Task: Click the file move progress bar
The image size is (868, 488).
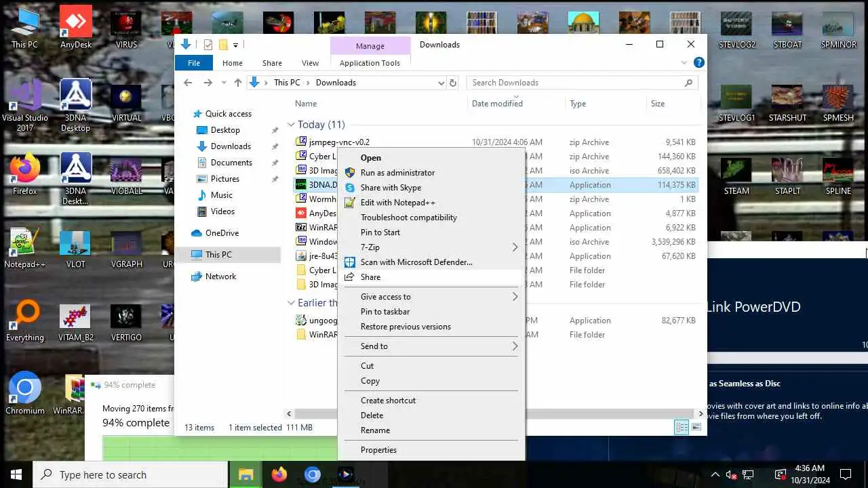Action: [x=220, y=448]
